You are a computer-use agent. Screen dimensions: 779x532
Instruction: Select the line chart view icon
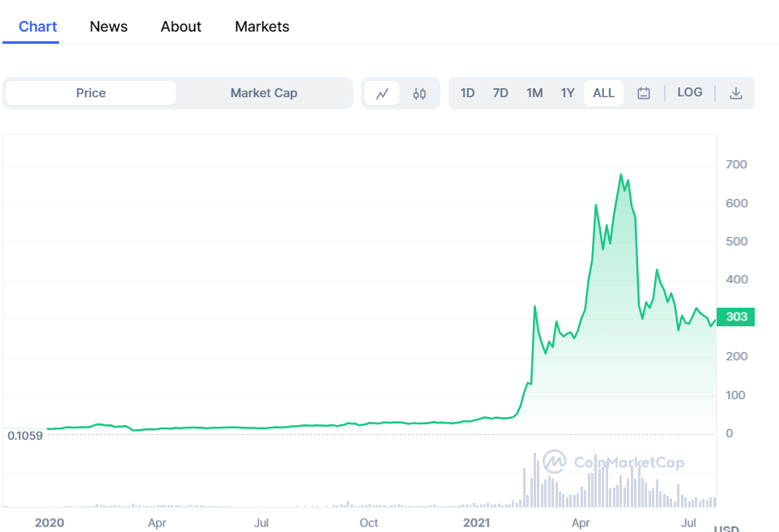click(381, 93)
